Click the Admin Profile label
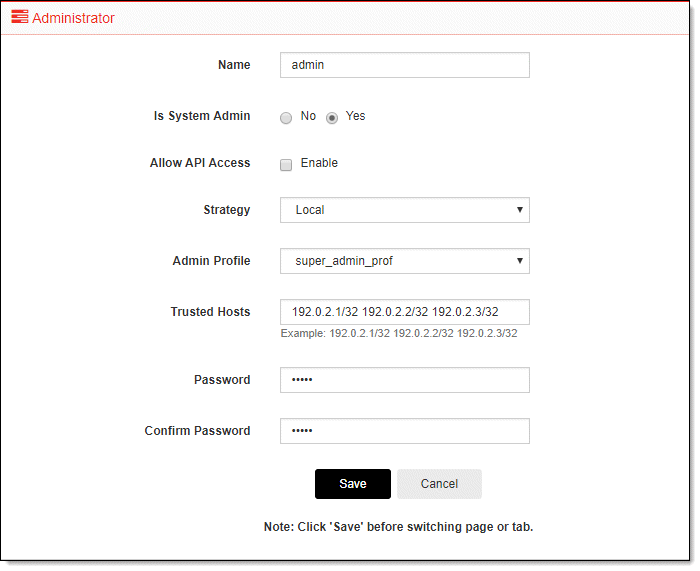The width and height of the screenshot is (700, 571). click(x=212, y=261)
